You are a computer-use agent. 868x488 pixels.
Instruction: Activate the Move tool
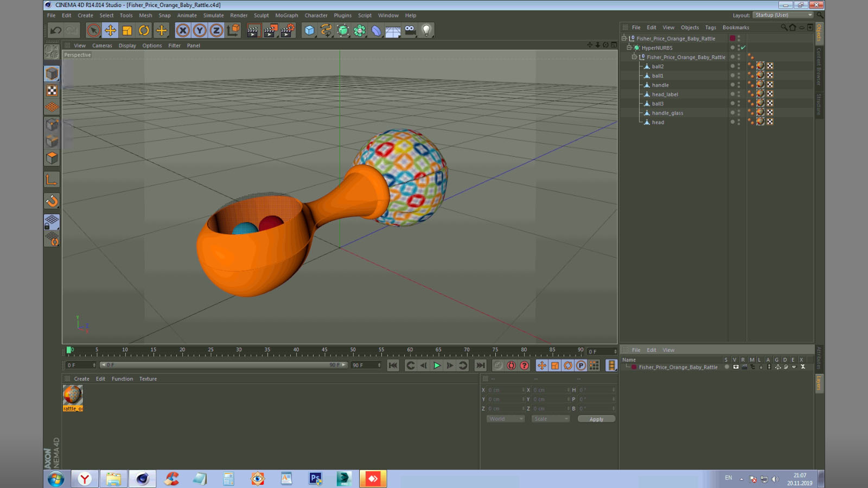[x=110, y=30]
